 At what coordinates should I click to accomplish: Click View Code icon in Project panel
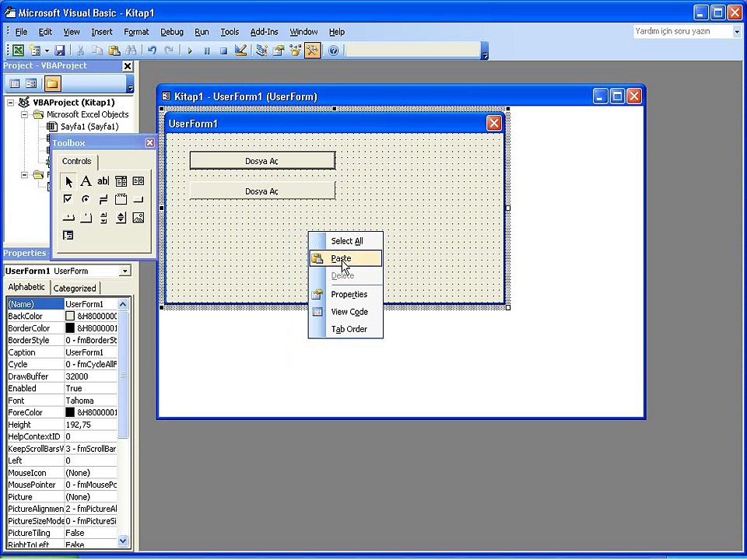click(15, 84)
